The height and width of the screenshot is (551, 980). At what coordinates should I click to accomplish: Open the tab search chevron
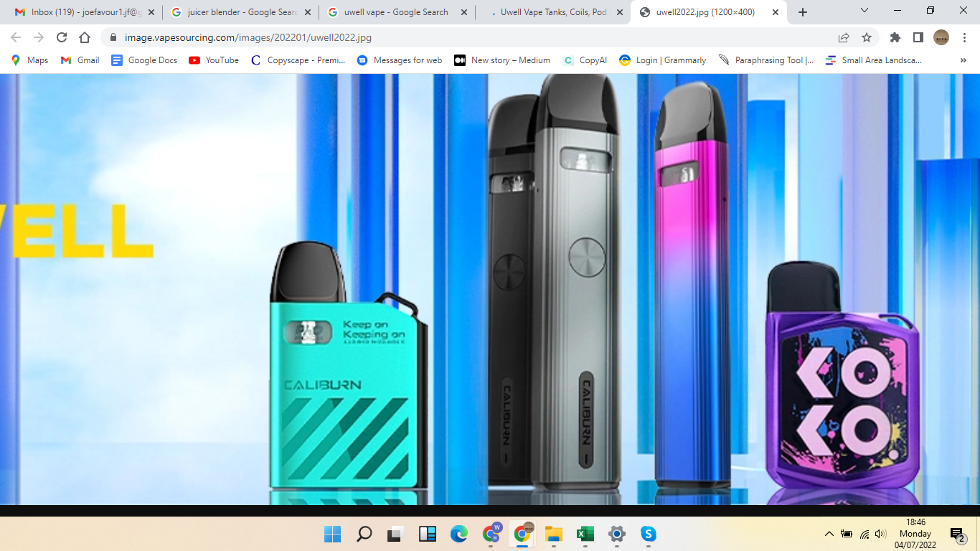point(863,11)
